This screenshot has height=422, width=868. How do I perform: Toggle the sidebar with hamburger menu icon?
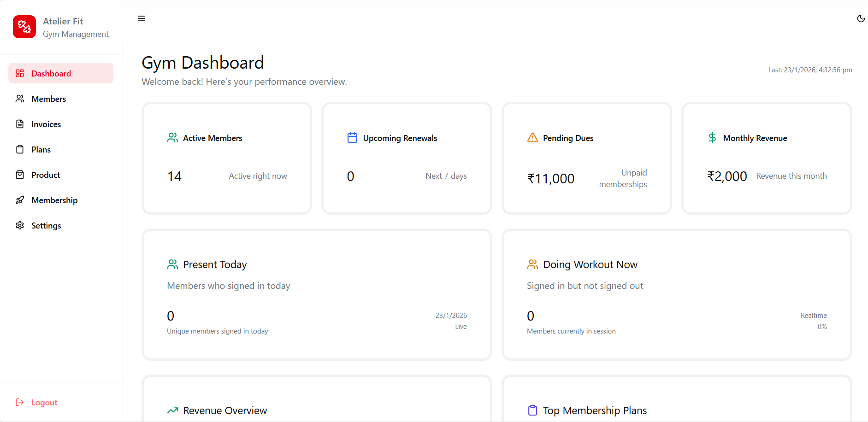pos(142,18)
